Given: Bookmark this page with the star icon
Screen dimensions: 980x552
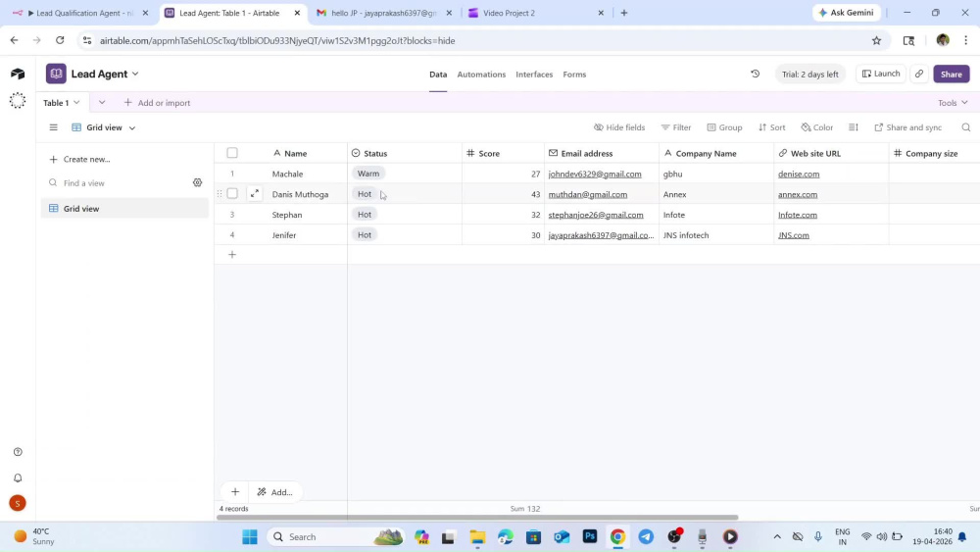Looking at the screenshot, I should [x=876, y=40].
